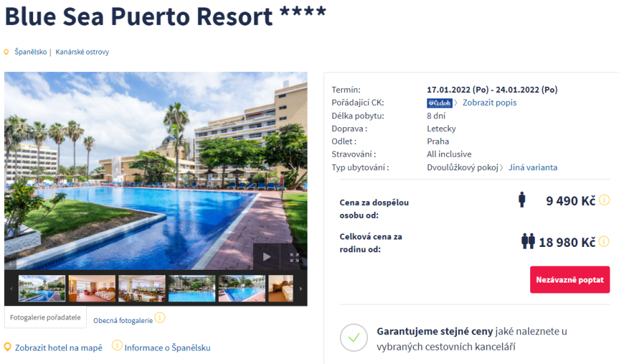Click info icon beside 9 490 Kč price

click(x=604, y=200)
